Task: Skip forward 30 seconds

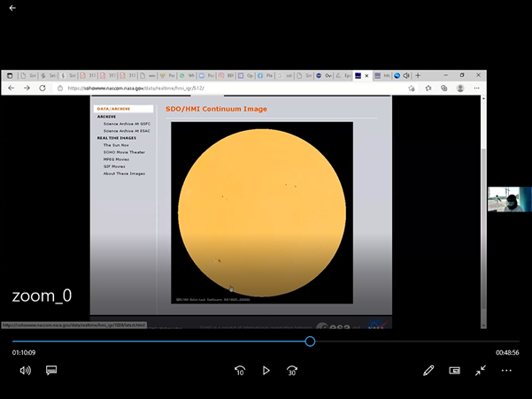Action: [291, 371]
